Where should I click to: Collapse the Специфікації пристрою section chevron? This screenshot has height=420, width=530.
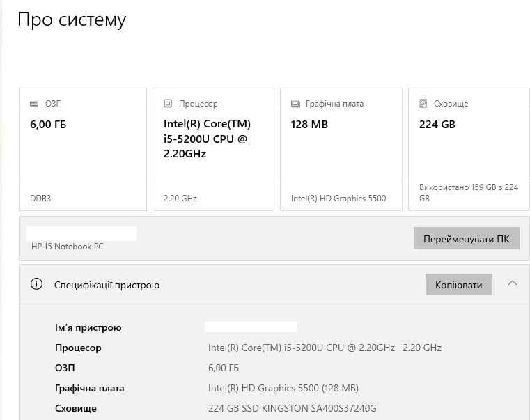point(513,283)
